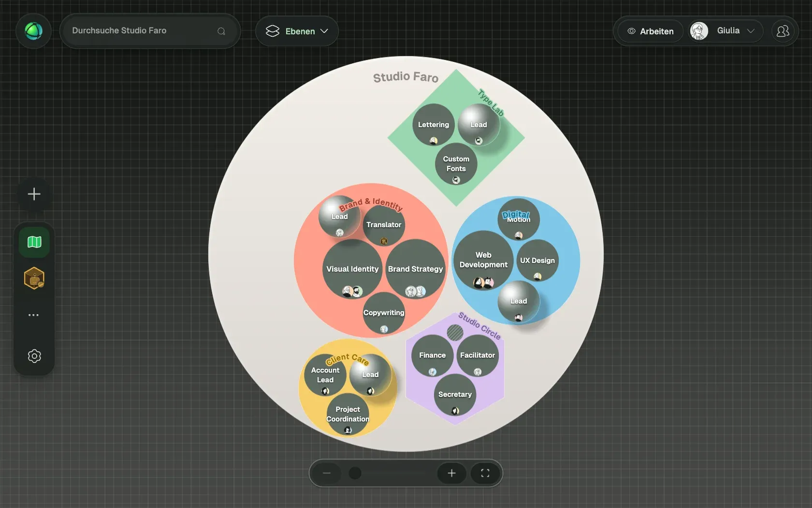Image resolution: width=812 pixels, height=508 pixels.
Task: Expand the Giulia user menu chevron
Action: tap(751, 31)
